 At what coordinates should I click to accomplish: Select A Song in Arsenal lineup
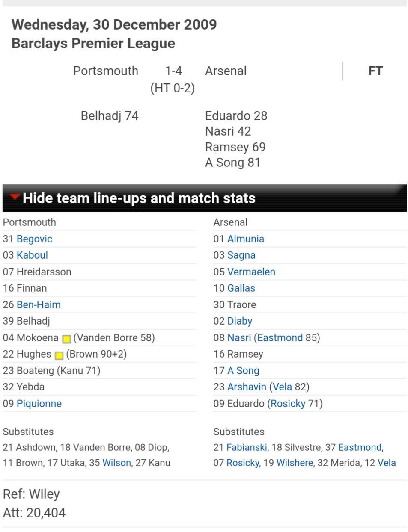243,371
